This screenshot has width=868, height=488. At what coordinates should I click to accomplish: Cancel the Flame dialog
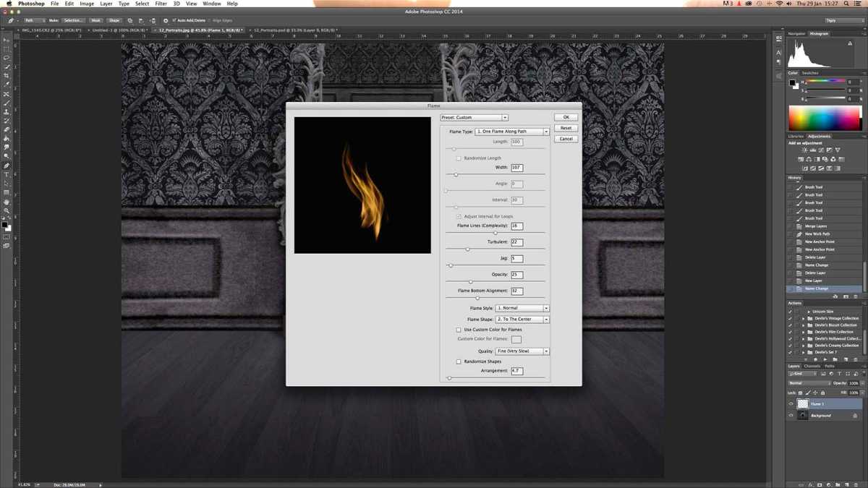(x=566, y=139)
